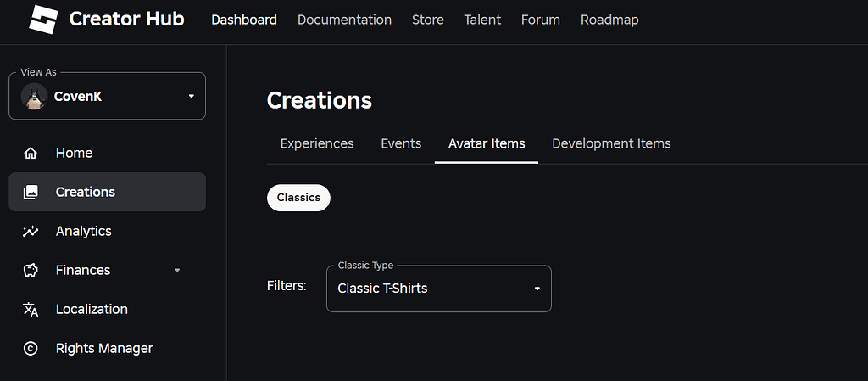Click the Rights Manager copyright icon
The width and height of the screenshot is (868, 381).
pyautogui.click(x=31, y=348)
